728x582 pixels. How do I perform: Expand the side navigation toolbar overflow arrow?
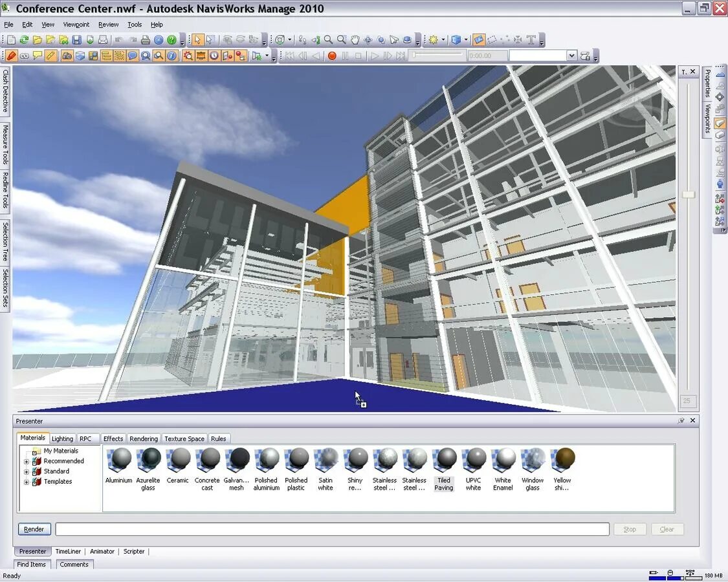pos(722,230)
